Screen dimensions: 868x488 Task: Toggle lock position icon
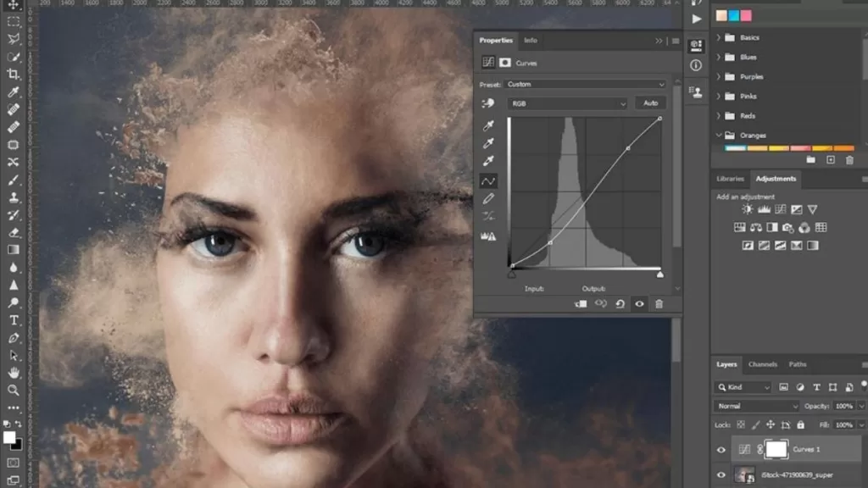[x=770, y=425]
